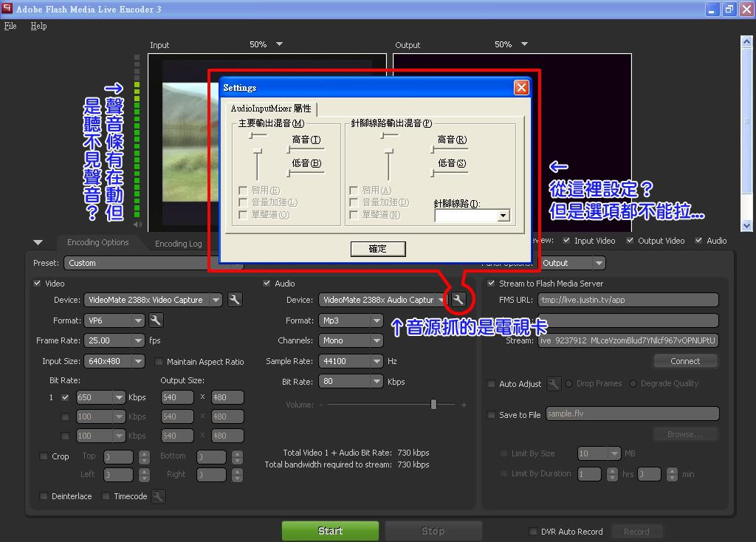The height and width of the screenshot is (542, 756).
Task: Toggle Maintain Aspect Ratio checkbox
Action: (x=159, y=362)
